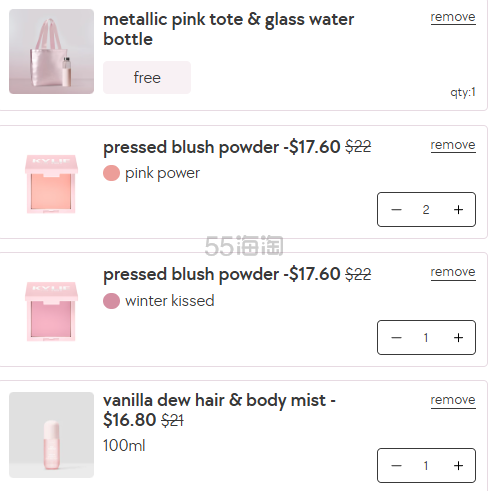The width and height of the screenshot is (488, 491).
Task: Remove the winter kissed pressed blush
Action: 453,272
